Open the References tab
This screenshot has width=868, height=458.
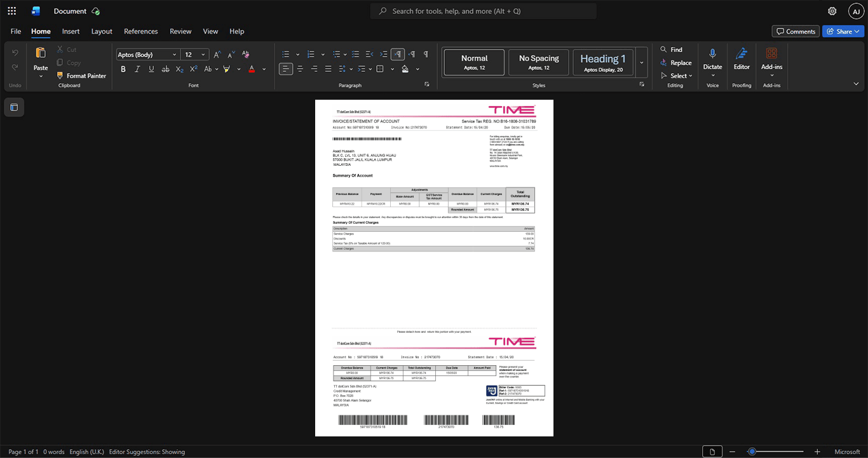(140, 31)
